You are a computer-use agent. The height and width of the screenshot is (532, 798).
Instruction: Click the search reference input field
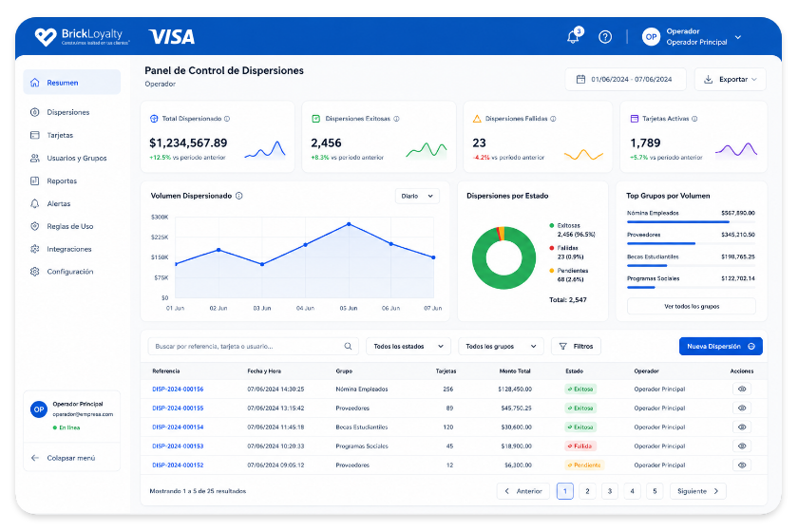point(253,346)
